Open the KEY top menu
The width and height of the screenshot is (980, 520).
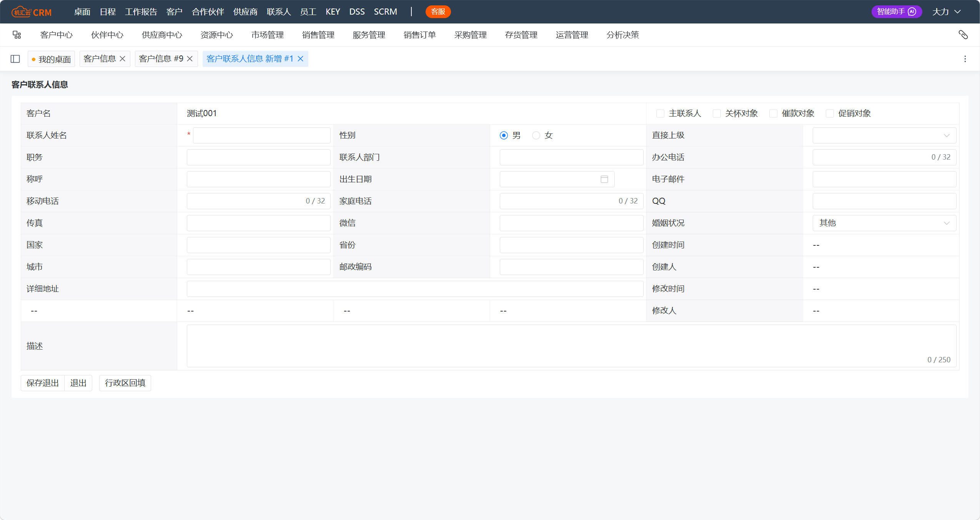point(333,12)
